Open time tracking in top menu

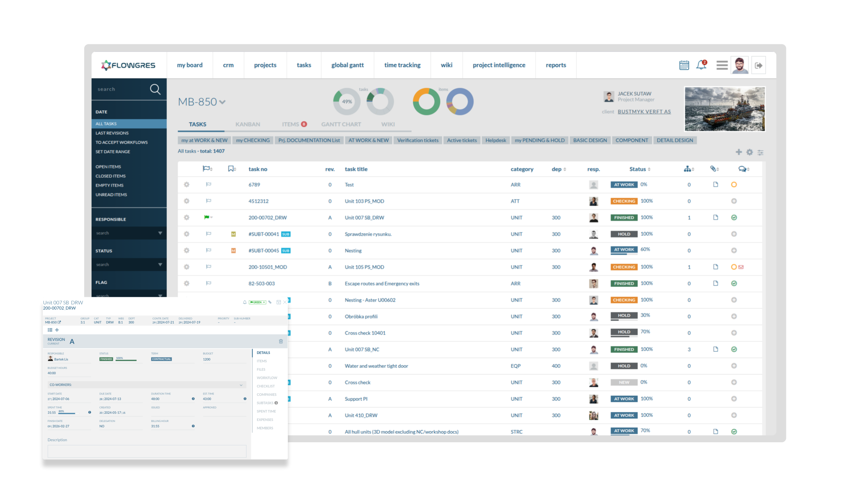[402, 65]
